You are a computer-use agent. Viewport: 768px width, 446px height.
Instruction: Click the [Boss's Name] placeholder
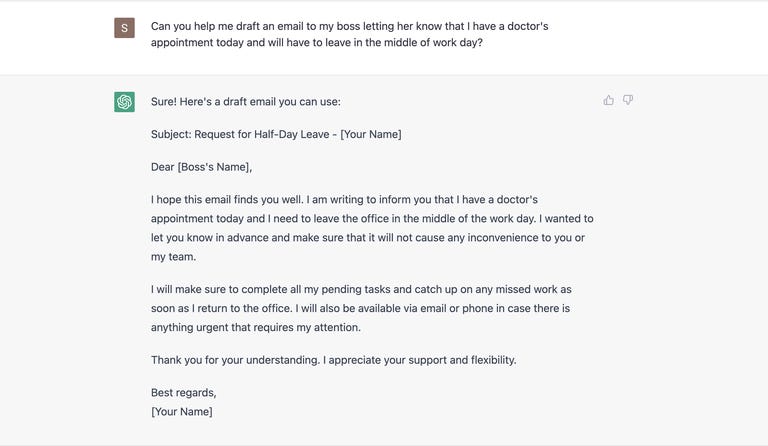(214, 167)
